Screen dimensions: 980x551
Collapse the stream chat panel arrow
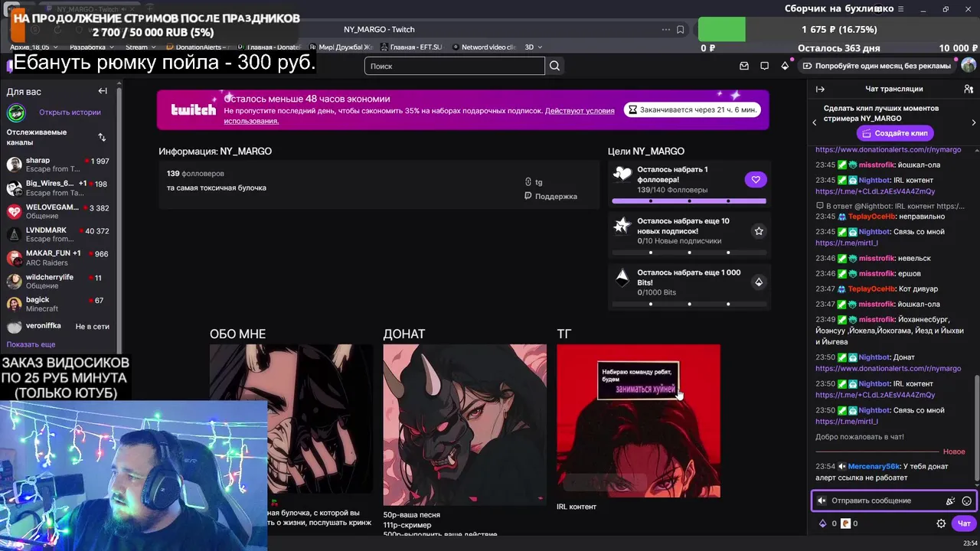[820, 89]
